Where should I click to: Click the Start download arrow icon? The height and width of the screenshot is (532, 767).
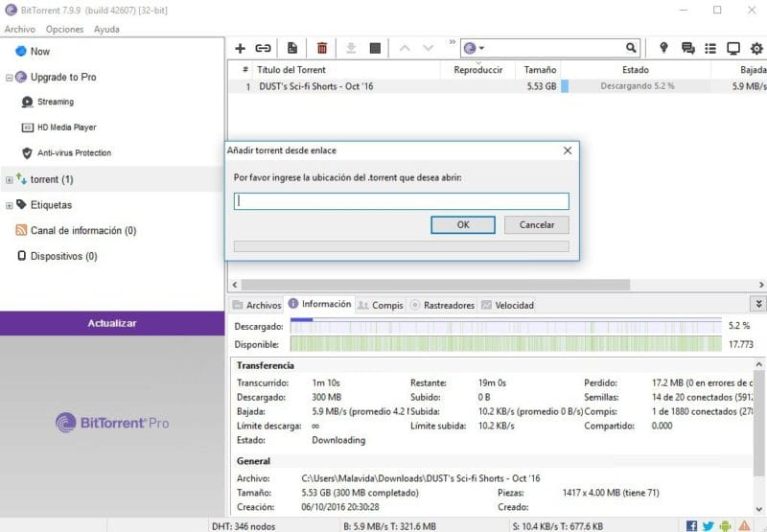point(351,48)
